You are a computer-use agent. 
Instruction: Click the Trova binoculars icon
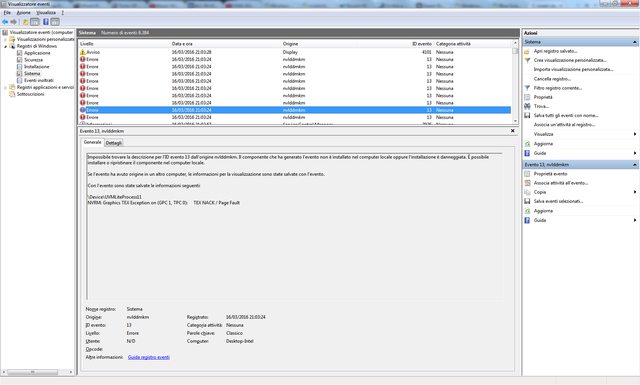point(527,106)
